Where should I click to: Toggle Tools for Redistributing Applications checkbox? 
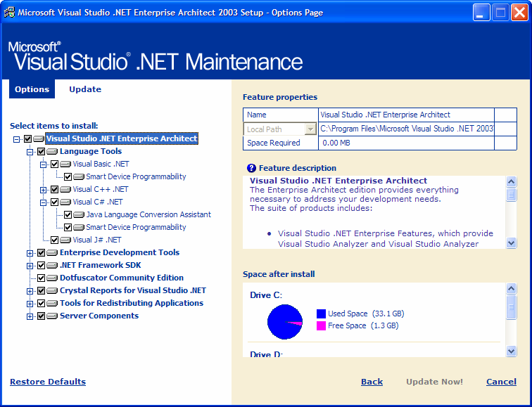(41, 303)
